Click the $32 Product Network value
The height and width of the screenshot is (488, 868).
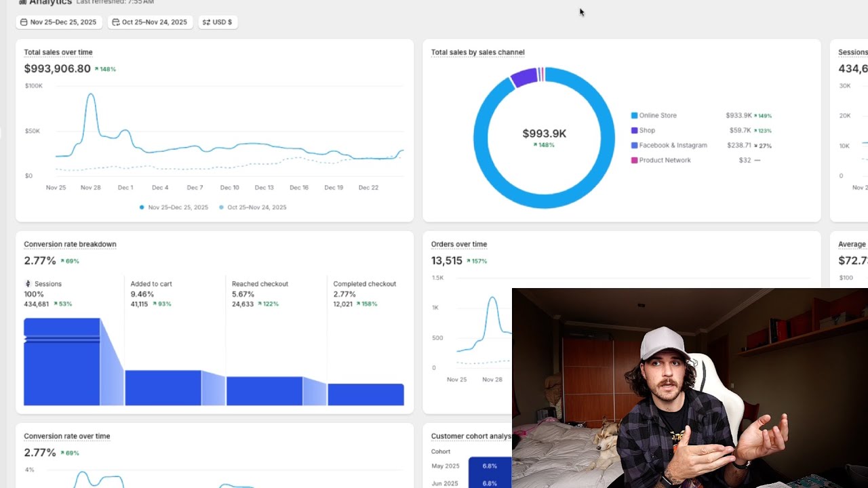pyautogui.click(x=745, y=161)
